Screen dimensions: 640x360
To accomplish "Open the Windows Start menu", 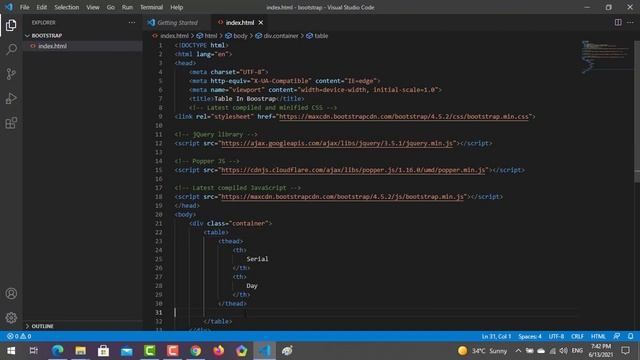I will click(x=11, y=351).
